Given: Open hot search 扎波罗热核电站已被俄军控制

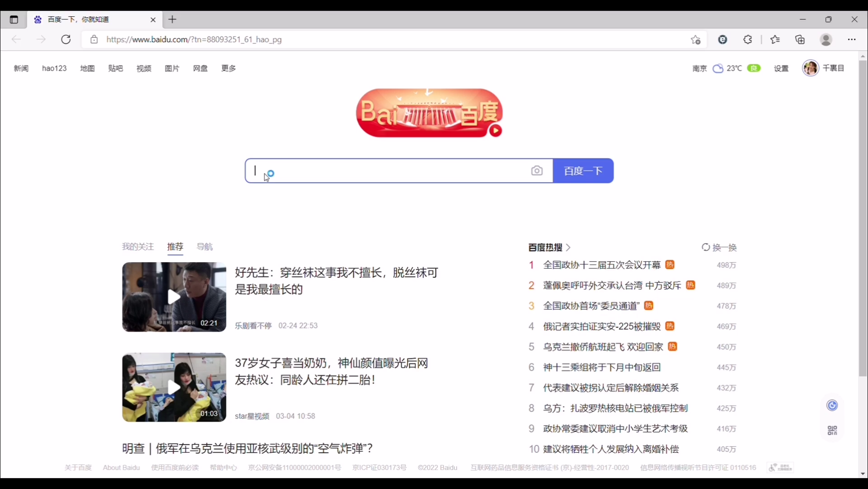Looking at the screenshot, I should (x=615, y=408).
